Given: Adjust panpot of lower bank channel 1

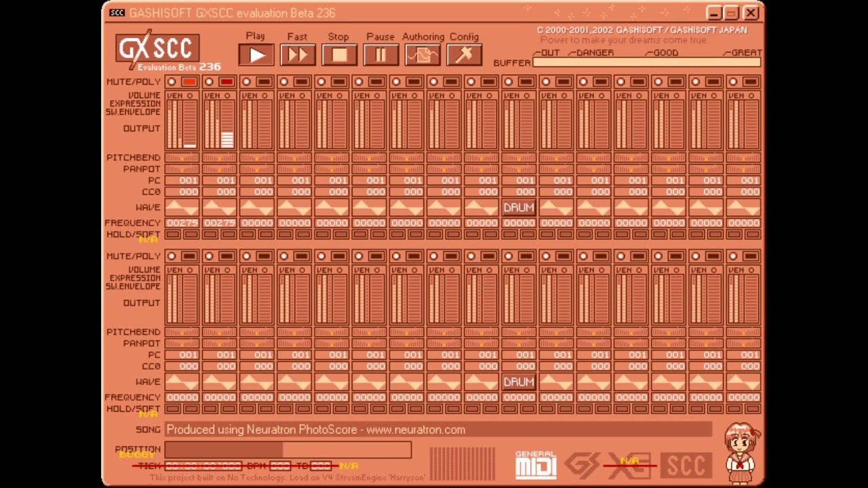Looking at the screenshot, I should 182,343.
